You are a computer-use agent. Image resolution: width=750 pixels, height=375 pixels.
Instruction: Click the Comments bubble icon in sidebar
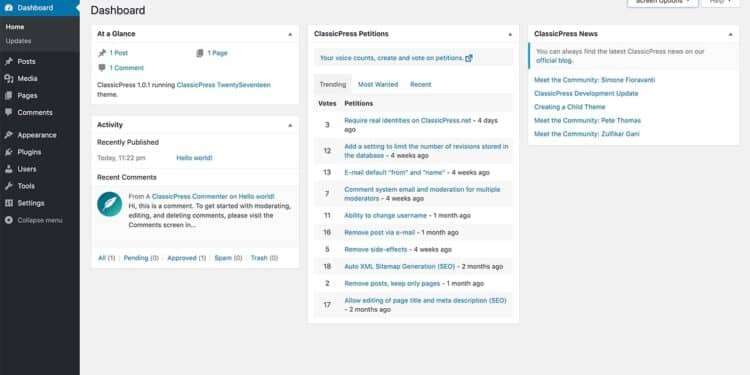coord(9,112)
